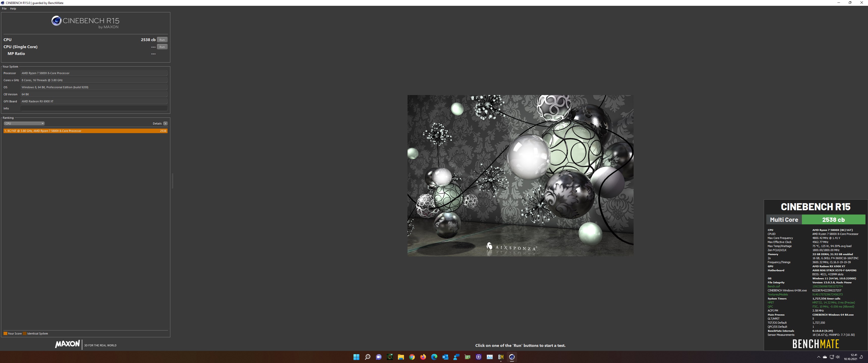Click the green 2538 cb BenchMate score box
868x363 pixels.
[x=833, y=220]
